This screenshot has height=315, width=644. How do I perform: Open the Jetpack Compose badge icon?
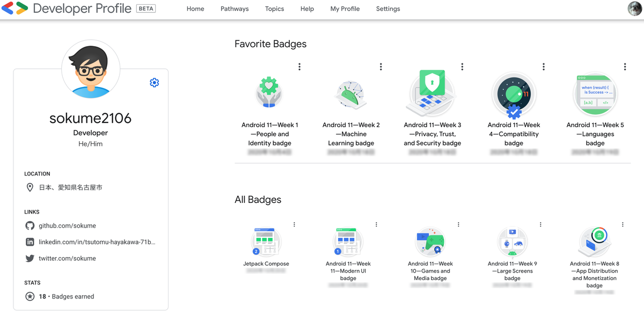(266, 241)
